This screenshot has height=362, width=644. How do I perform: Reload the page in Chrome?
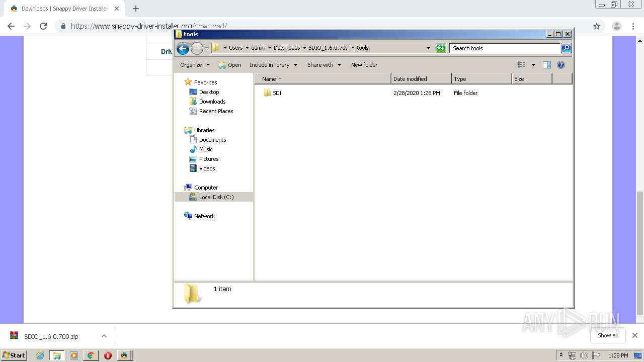coord(43,26)
